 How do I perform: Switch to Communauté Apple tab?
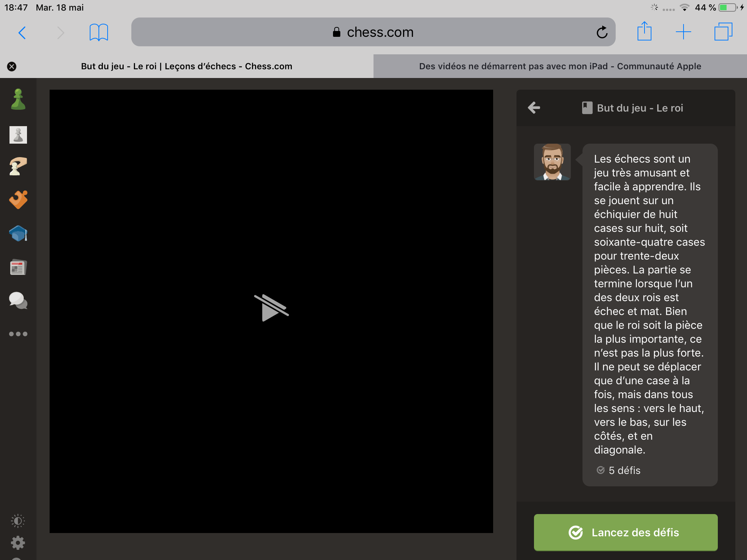pyautogui.click(x=560, y=66)
